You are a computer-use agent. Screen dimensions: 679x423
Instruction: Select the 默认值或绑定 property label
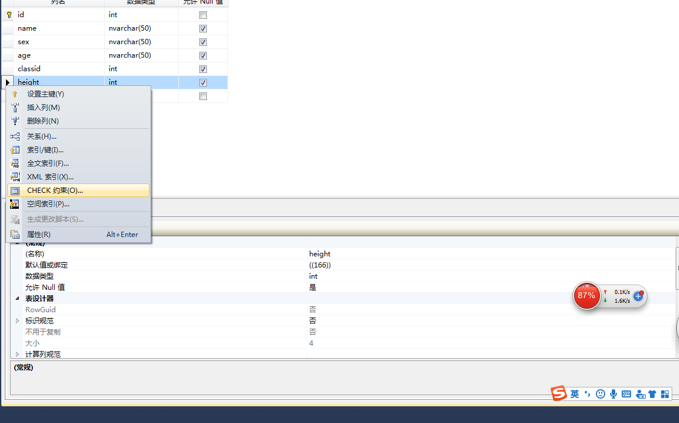pos(46,265)
